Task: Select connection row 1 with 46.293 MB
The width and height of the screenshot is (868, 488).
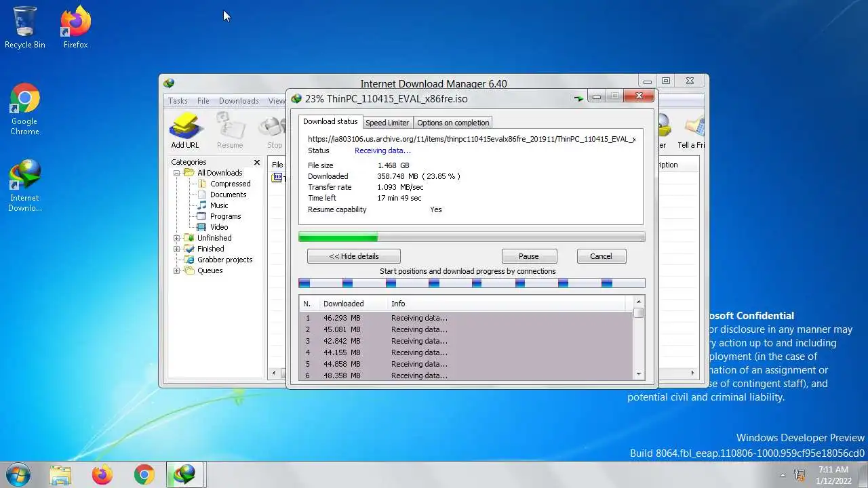Action: tap(466, 318)
